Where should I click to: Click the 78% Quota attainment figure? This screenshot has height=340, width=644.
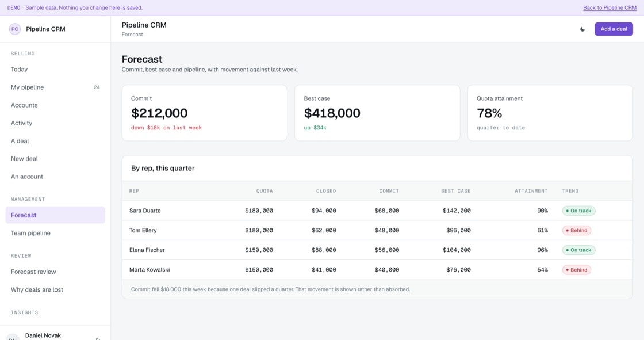coord(489,113)
